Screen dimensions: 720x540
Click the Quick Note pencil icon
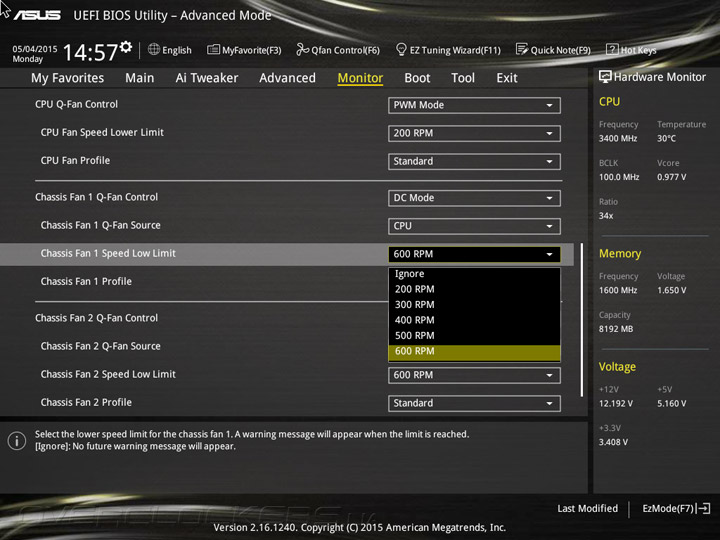[x=522, y=49]
